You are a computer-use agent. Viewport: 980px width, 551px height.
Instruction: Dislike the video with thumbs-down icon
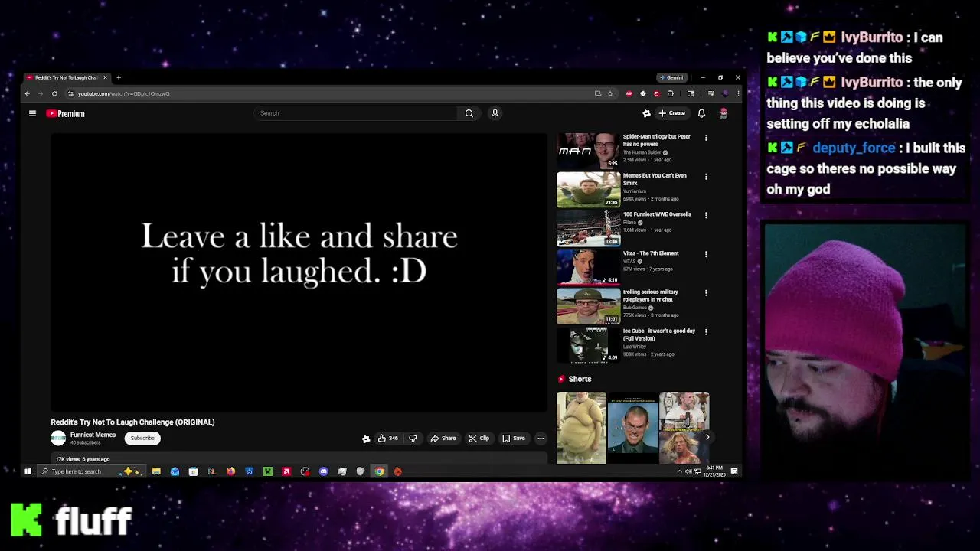tap(413, 439)
